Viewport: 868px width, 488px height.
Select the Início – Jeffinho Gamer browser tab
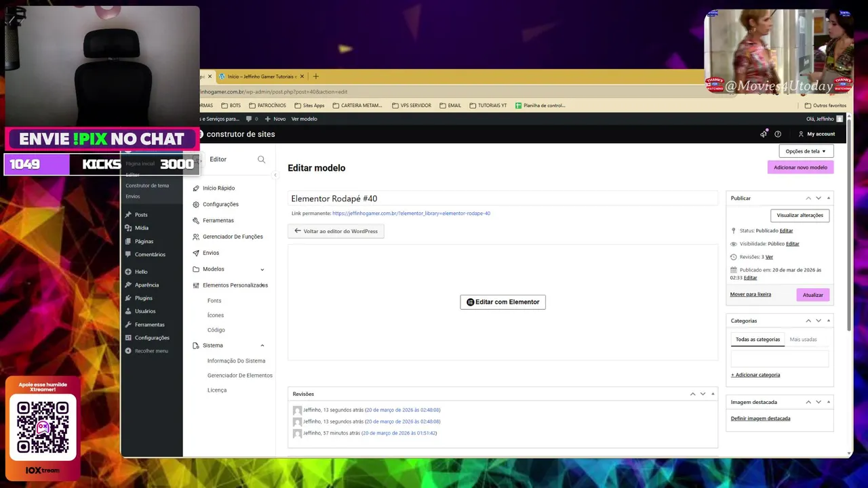pyautogui.click(x=261, y=77)
